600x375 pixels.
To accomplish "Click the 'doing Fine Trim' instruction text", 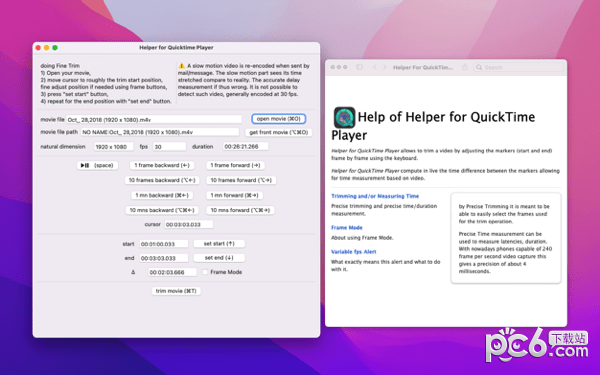I will [60, 66].
